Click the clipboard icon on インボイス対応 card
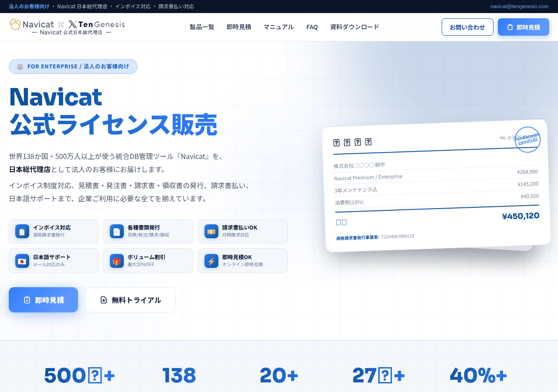This screenshot has height=392, width=558. tap(22, 231)
